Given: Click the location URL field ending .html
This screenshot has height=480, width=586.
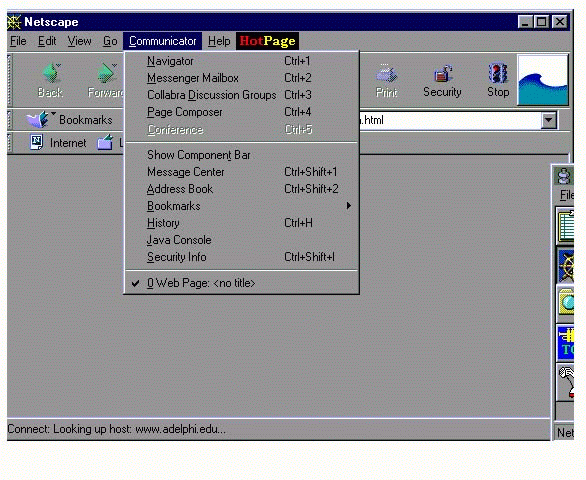Looking at the screenshot, I should pos(450,120).
